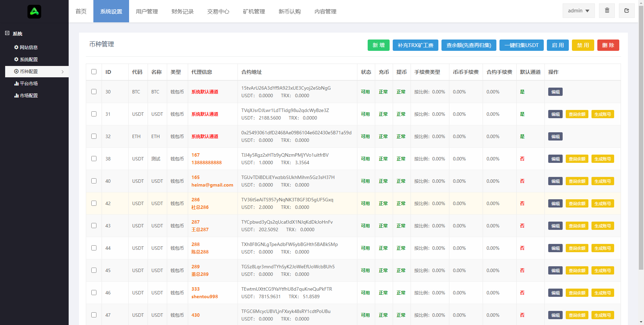Collapse the 系统 section with minus icon
This screenshot has width=644, height=325.
(8, 33)
